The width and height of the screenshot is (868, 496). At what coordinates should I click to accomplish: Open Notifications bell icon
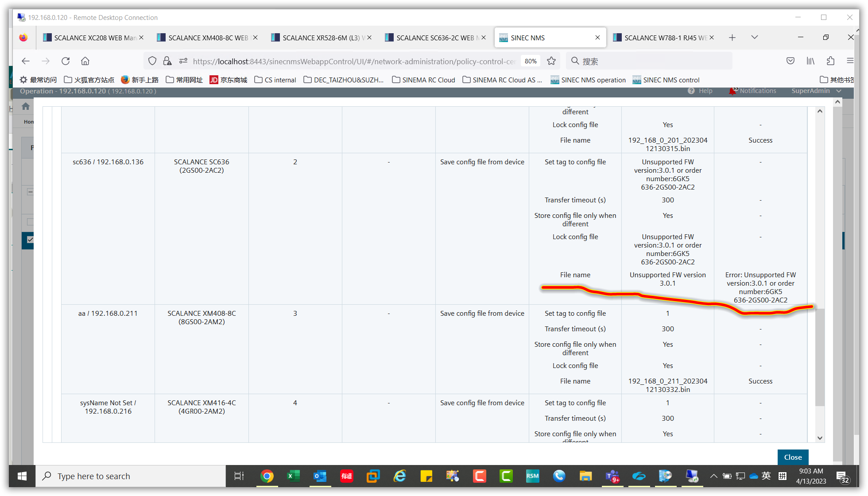coord(732,91)
